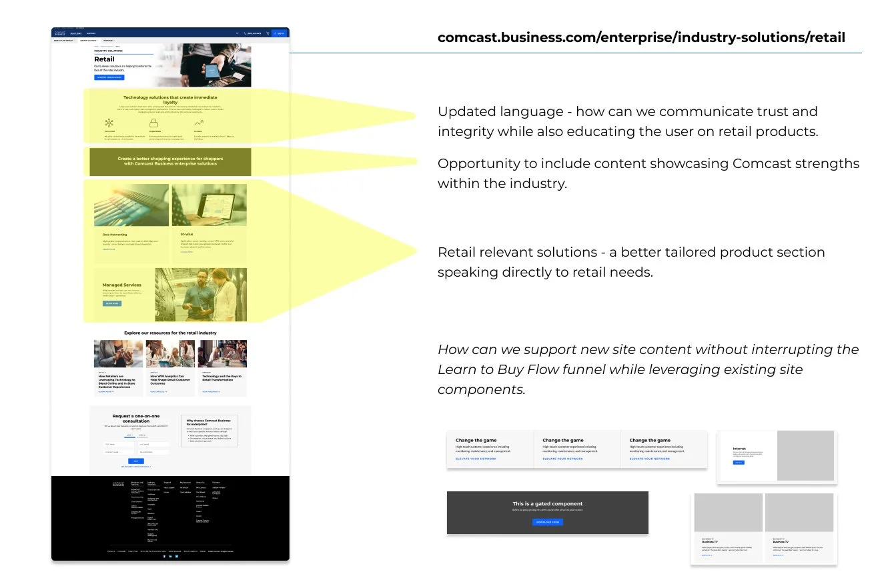Click the Twitter icon in the footer

[x=177, y=556]
